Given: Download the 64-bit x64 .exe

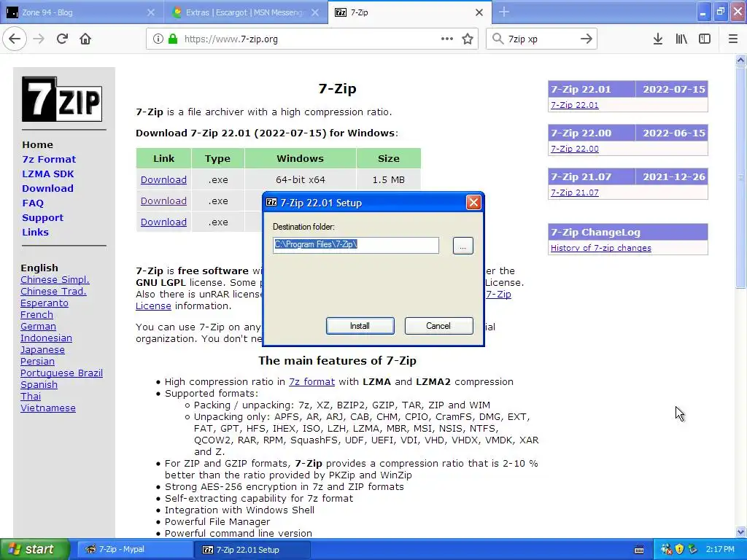Looking at the screenshot, I should tap(163, 179).
